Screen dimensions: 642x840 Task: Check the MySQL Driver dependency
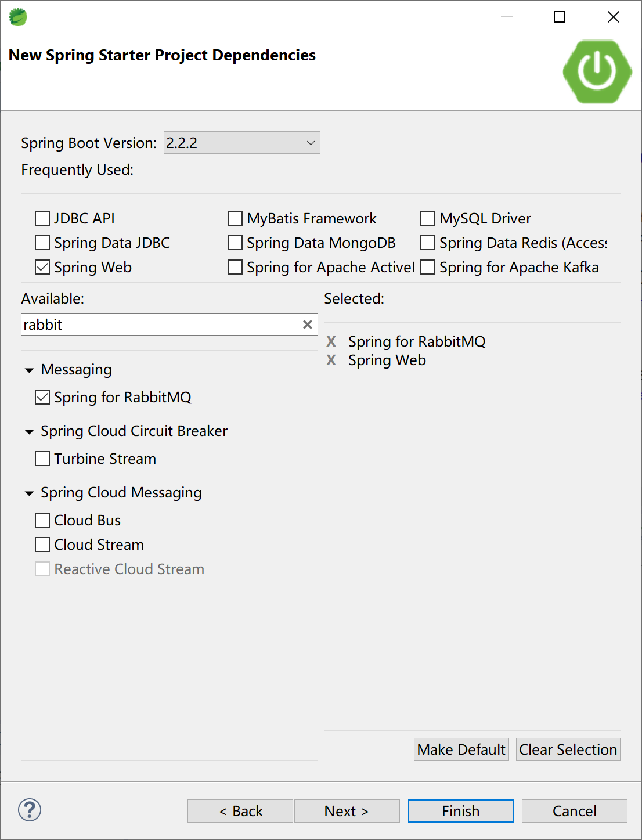point(428,218)
